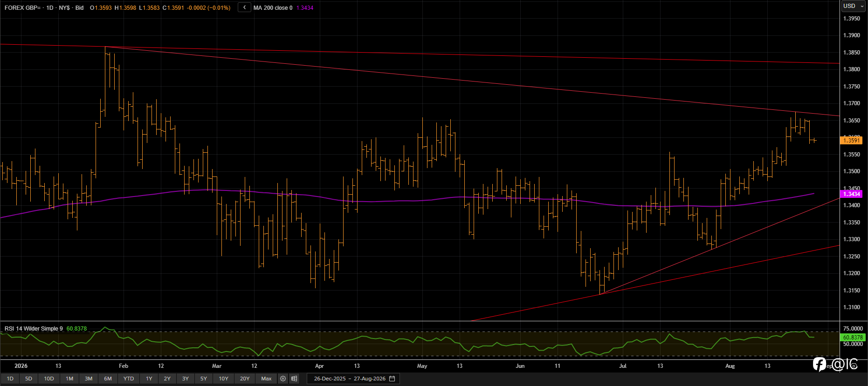Click the 1.3950 price axis label
This screenshot has width=868, height=386.
(x=852, y=18)
